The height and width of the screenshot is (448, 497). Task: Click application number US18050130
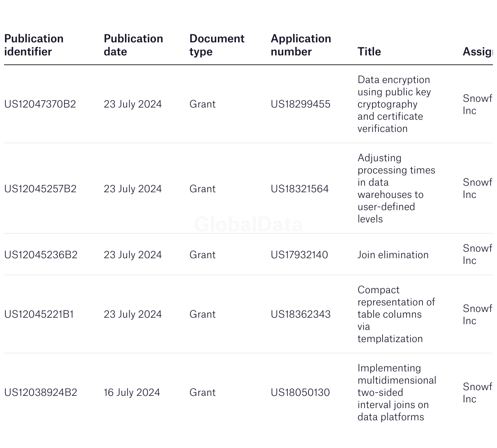300,393
